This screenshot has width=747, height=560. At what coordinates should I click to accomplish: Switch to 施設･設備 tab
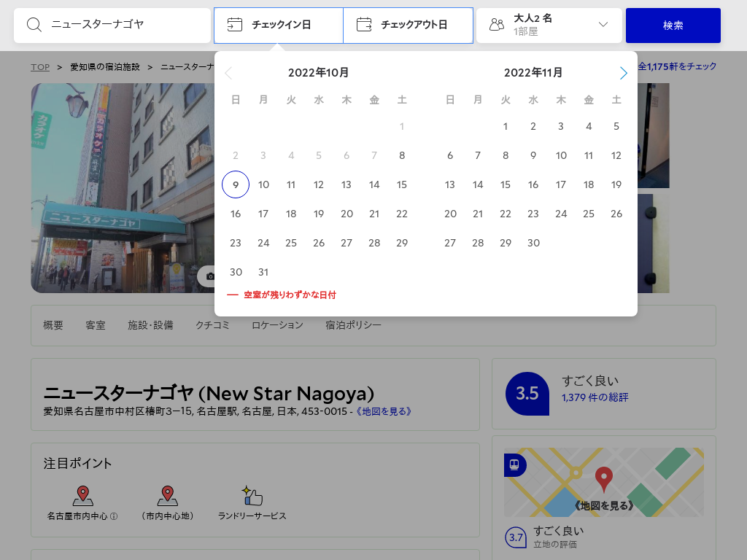click(150, 325)
